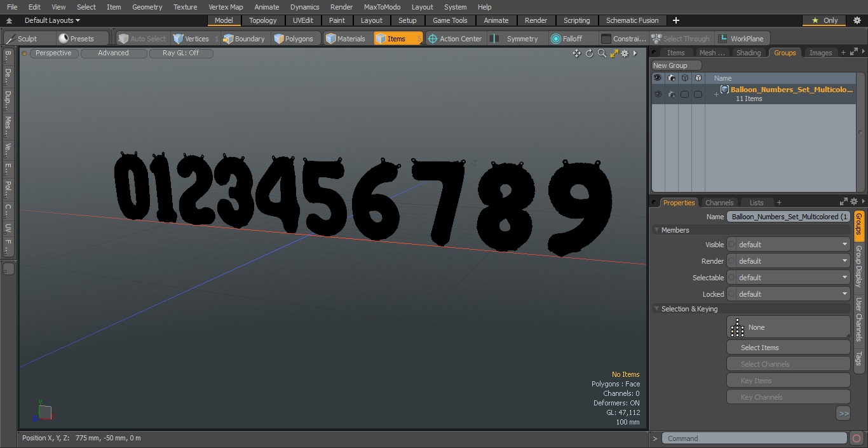868x448 pixels.
Task: Click in the Command input field
Action: pyautogui.click(x=754, y=438)
